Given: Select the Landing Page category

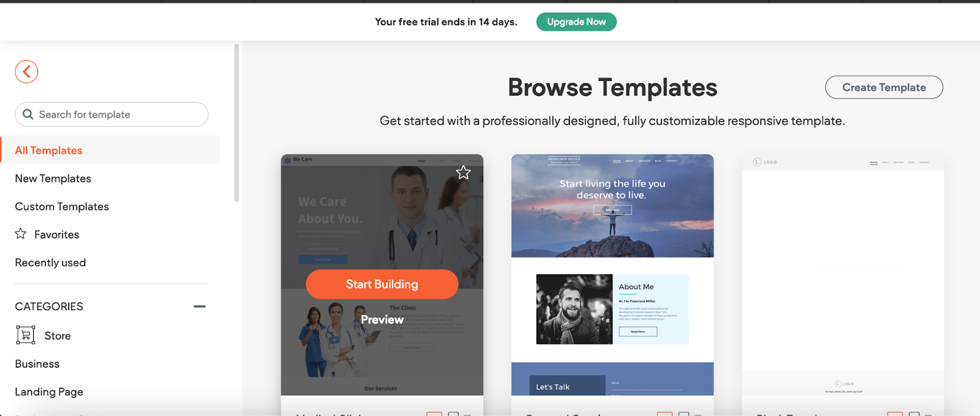Looking at the screenshot, I should tap(49, 391).
